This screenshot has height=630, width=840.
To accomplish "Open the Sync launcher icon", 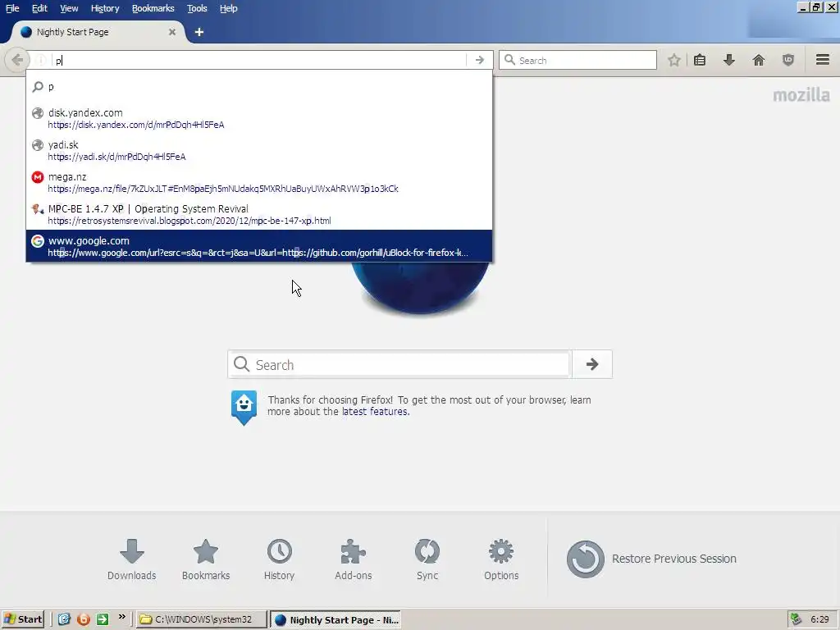I will pos(427,559).
